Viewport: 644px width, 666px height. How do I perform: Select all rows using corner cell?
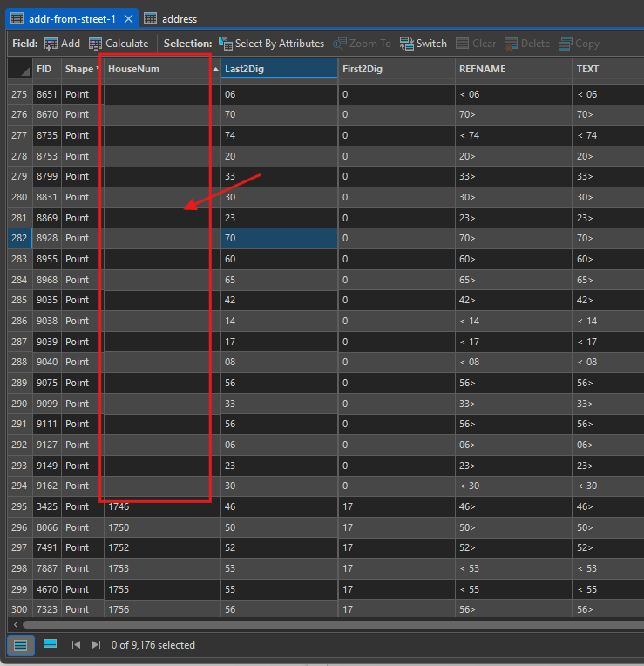tap(19, 69)
